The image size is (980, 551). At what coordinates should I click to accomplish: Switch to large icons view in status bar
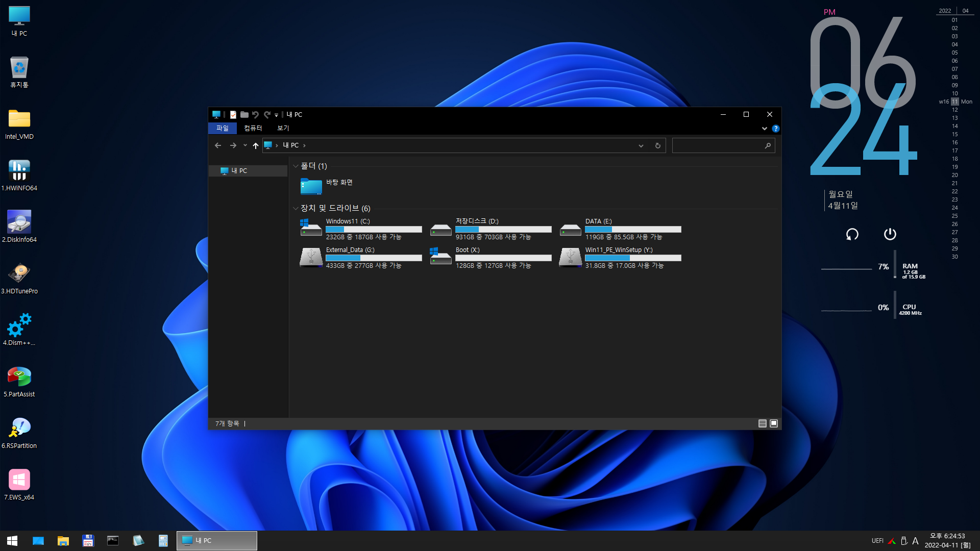(x=774, y=423)
